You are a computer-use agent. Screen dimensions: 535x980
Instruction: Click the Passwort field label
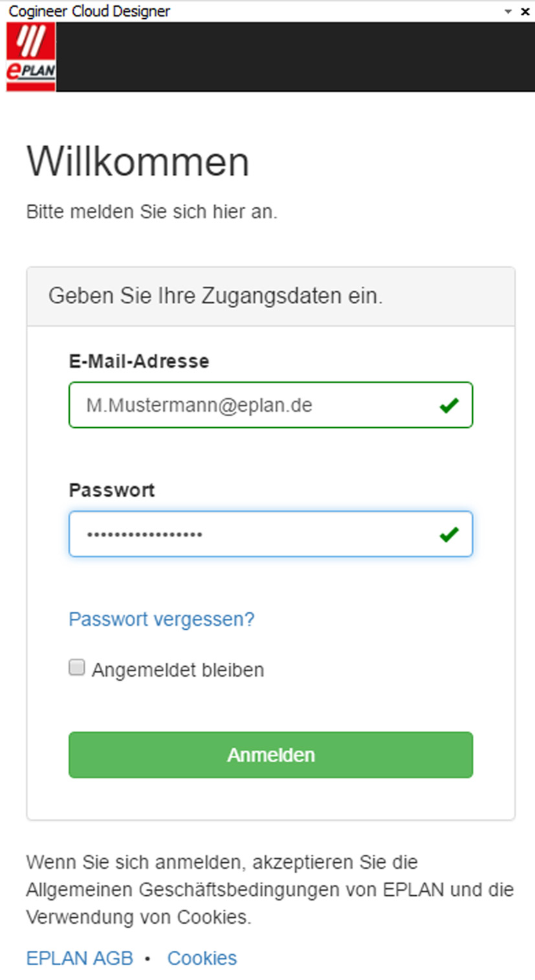click(111, 489)
